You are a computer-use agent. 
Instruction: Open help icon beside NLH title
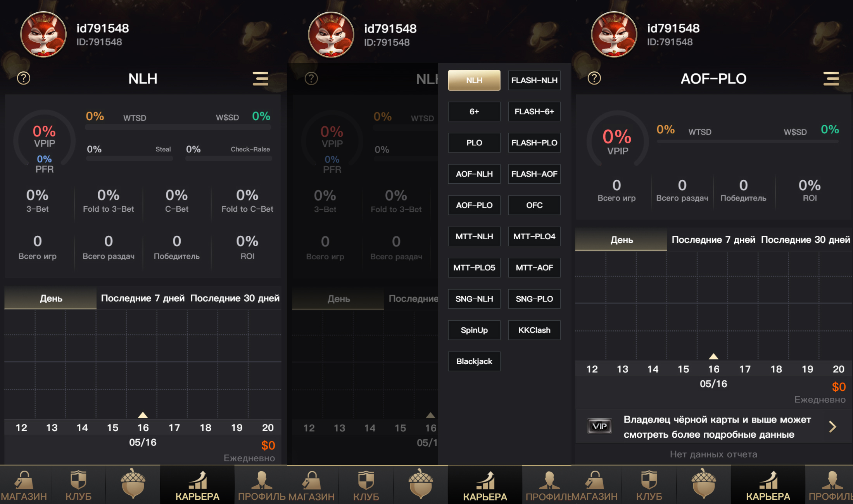pyautogui.click(x=24, y=78)
